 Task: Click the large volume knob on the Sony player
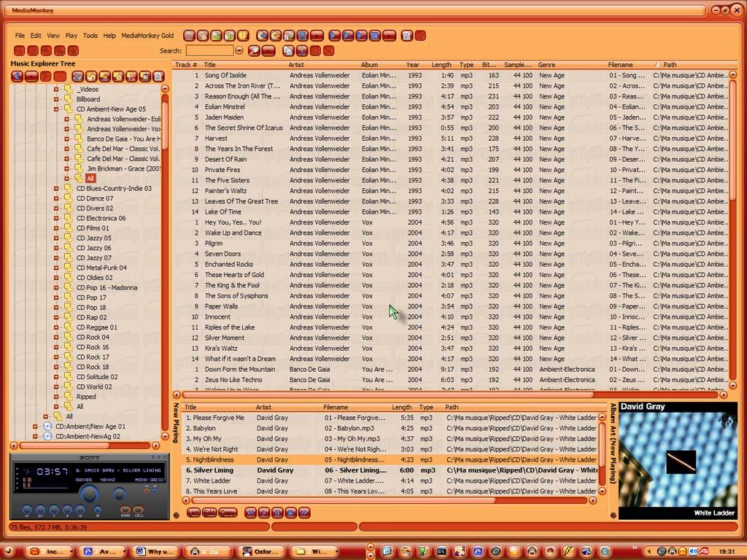pos(90,494)
